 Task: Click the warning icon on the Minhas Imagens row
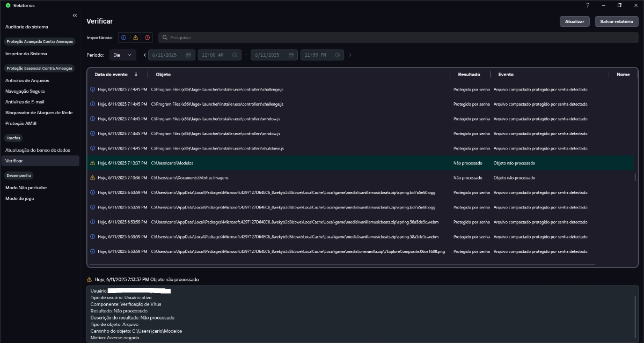92,177
